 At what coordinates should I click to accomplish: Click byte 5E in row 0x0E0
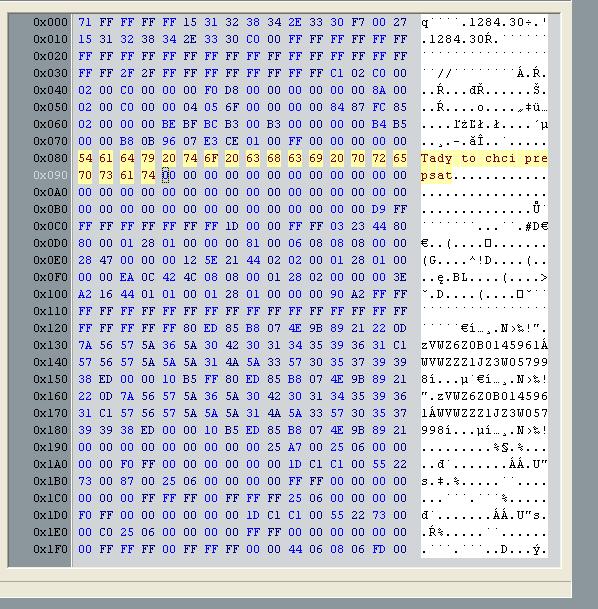click(x=211, y=260)
